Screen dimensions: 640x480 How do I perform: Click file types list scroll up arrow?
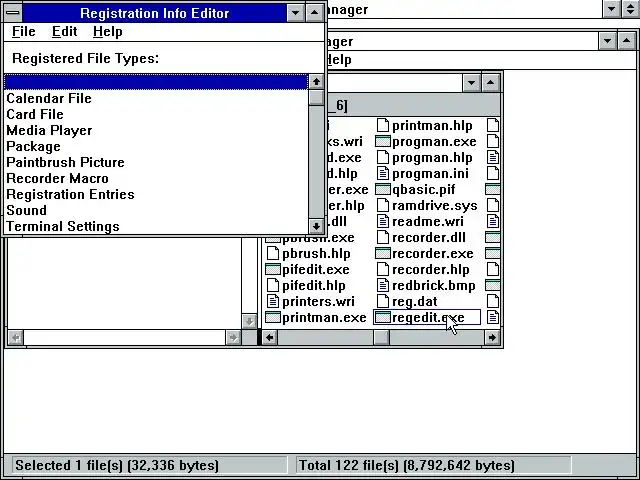point(316,82)
